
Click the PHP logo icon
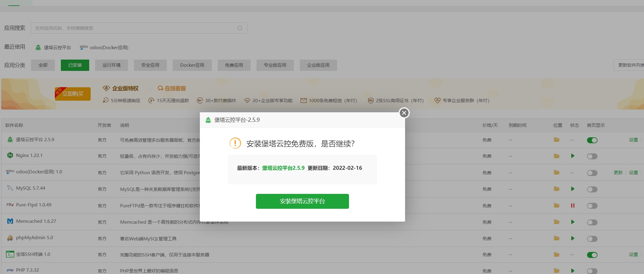coord(10,270)
